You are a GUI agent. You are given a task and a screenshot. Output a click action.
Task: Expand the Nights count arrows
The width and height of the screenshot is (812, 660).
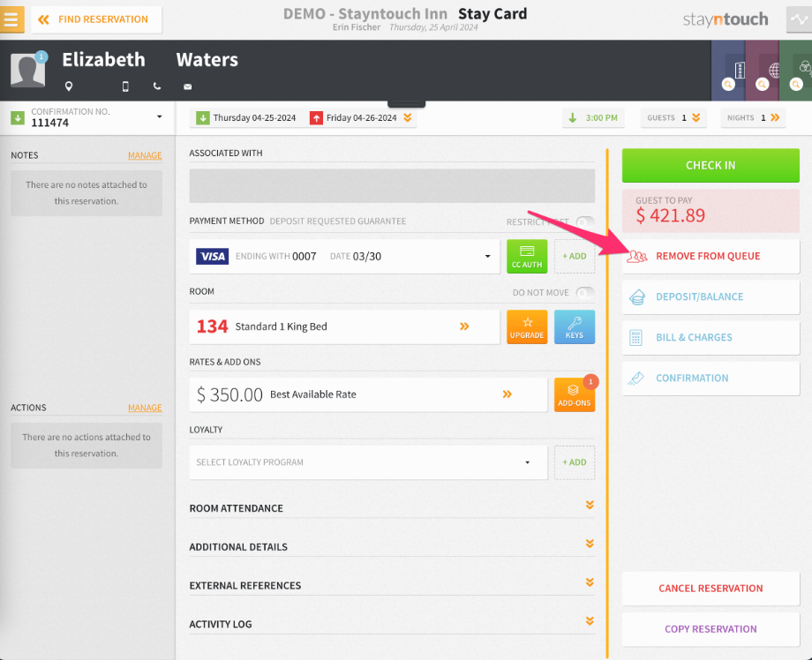775,118
